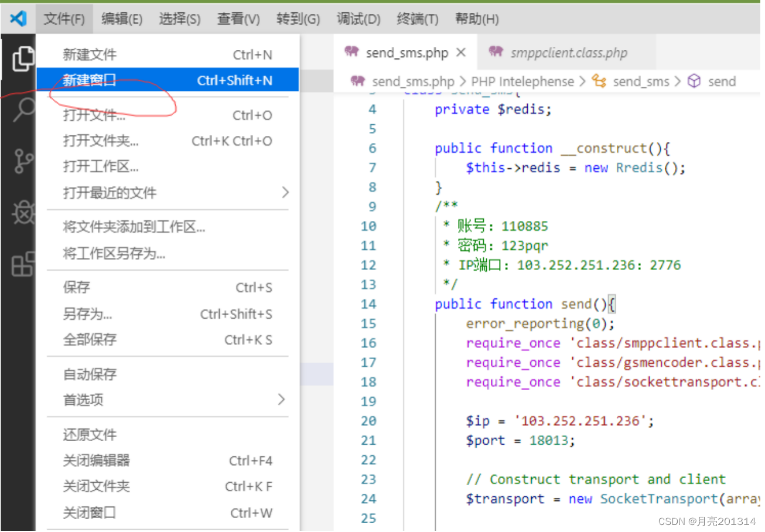Click require_once sockettransport line

613,381
